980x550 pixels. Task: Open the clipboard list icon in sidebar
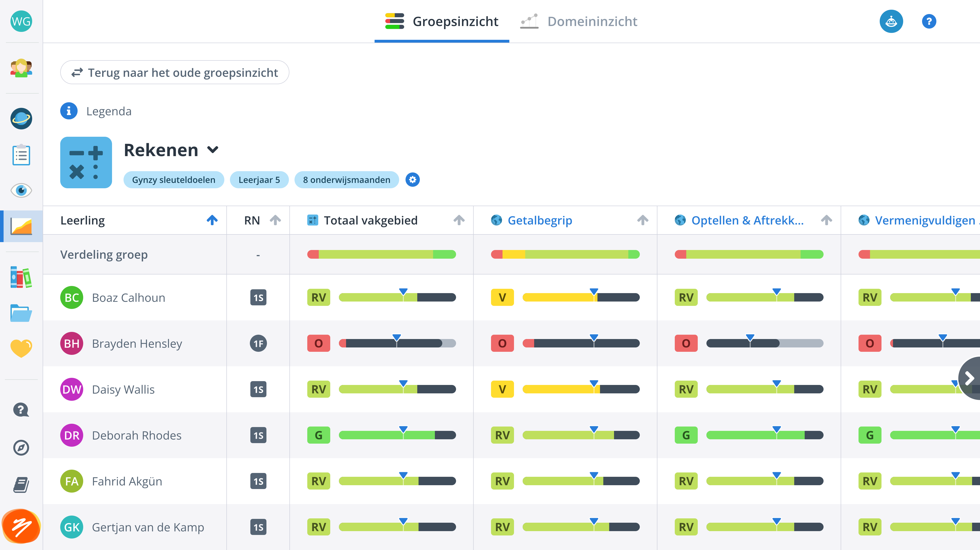coord(21,155)
